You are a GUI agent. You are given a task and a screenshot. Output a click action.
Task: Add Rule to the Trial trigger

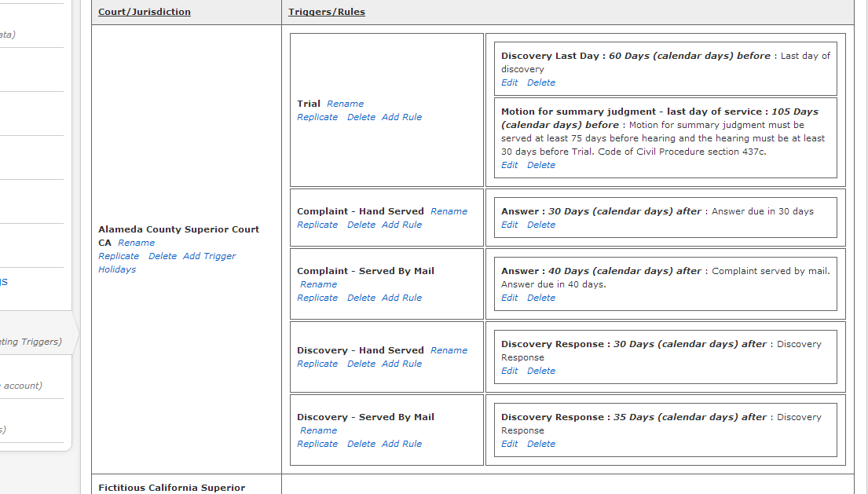pos(401,117)
